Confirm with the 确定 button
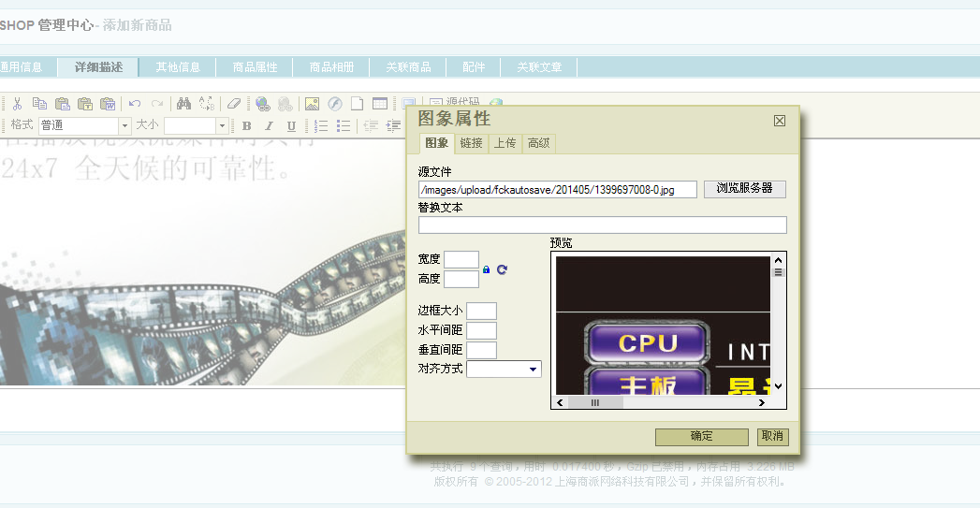This screenshot has height=508, width=980. [701, 437]
